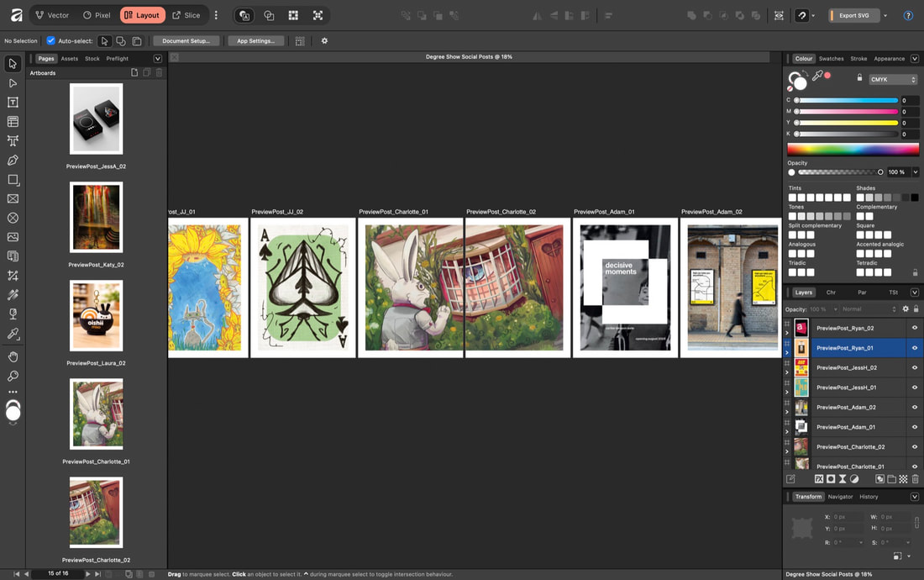924x580 pixels.
Task: Select the Zoom magnifier tool
Action: (x=13, y=376)
